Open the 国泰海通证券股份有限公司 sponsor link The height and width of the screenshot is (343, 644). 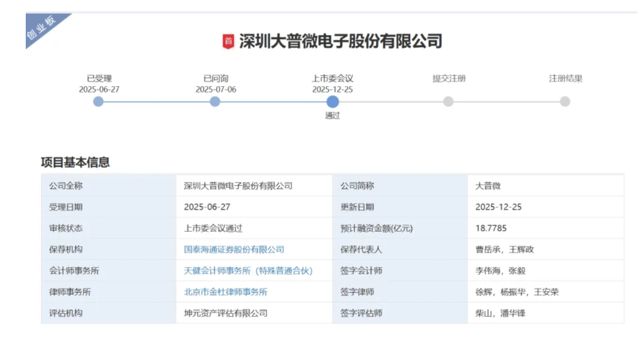[234, 249]
